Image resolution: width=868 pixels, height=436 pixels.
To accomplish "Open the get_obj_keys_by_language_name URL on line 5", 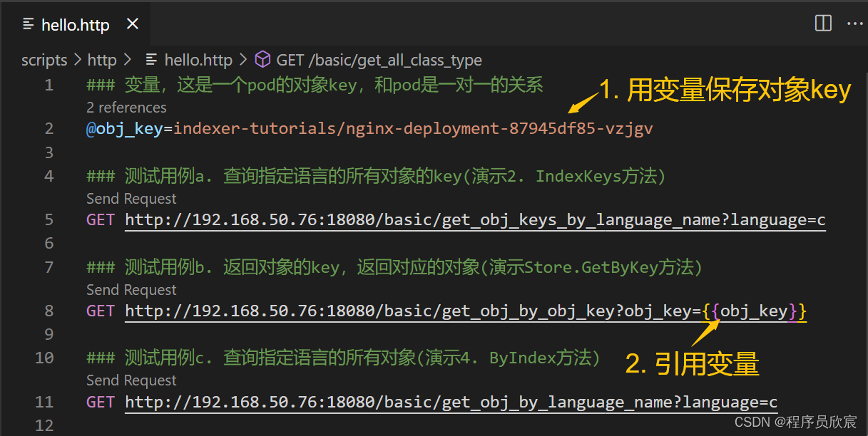I will [x=475, y=220].
